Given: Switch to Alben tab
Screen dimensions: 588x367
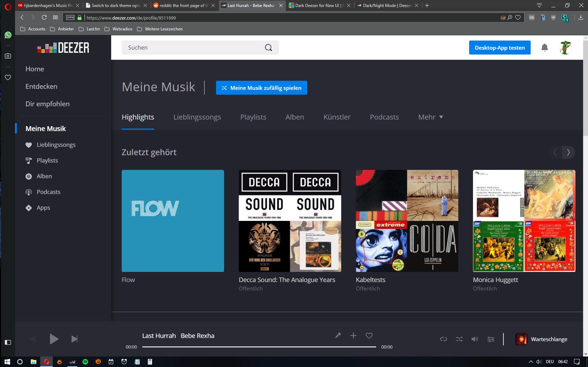Looking at the screenshot, I should coord(295,117).
